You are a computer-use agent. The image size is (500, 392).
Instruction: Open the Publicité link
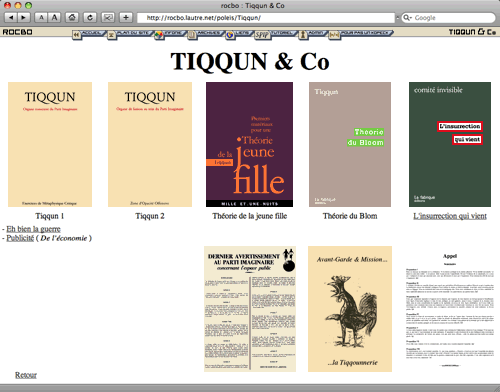(x=20, y=238)
